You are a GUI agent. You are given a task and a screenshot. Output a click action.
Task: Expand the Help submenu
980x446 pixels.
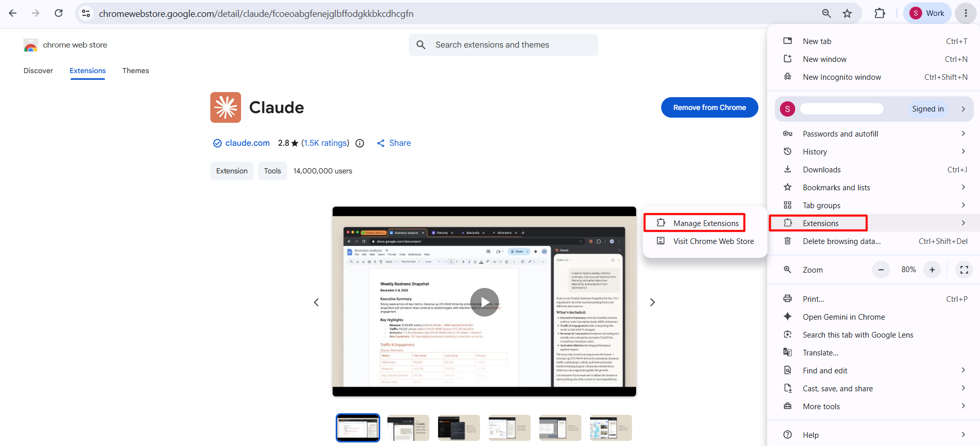963,435
